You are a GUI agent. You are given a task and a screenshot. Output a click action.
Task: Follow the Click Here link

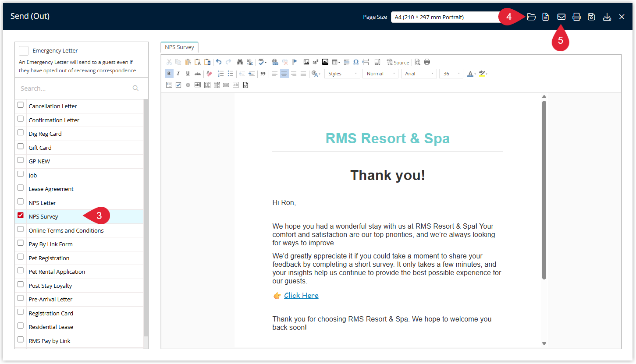(x=301, y=295)
